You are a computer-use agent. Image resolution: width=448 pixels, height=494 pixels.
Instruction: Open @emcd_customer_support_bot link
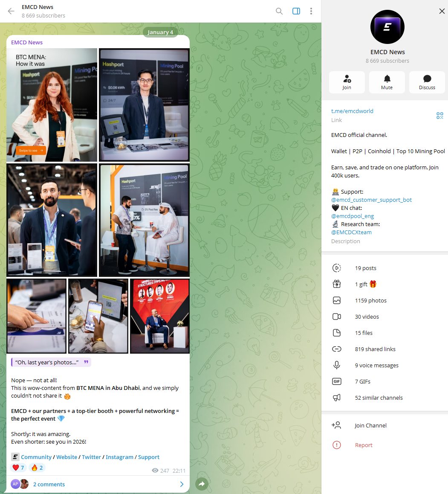(371, 200)
